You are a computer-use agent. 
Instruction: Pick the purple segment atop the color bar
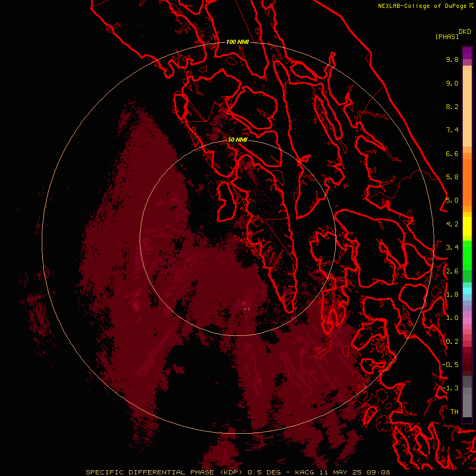point(467,53)
